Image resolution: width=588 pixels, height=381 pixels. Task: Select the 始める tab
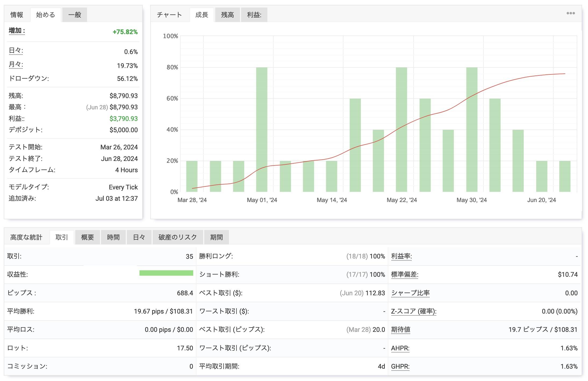point(45,15)
